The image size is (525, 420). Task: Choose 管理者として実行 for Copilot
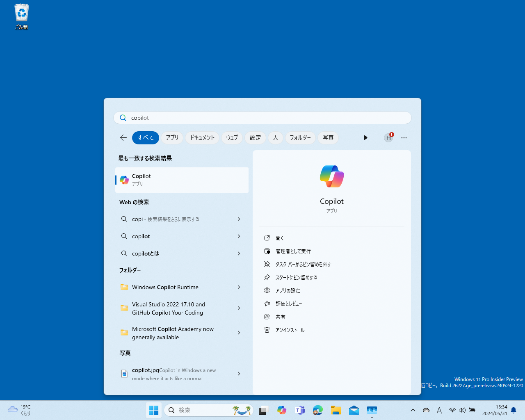332,251
